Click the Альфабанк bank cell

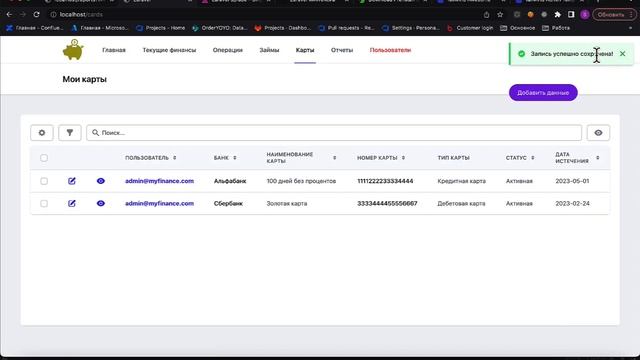(x=230, y=181)
